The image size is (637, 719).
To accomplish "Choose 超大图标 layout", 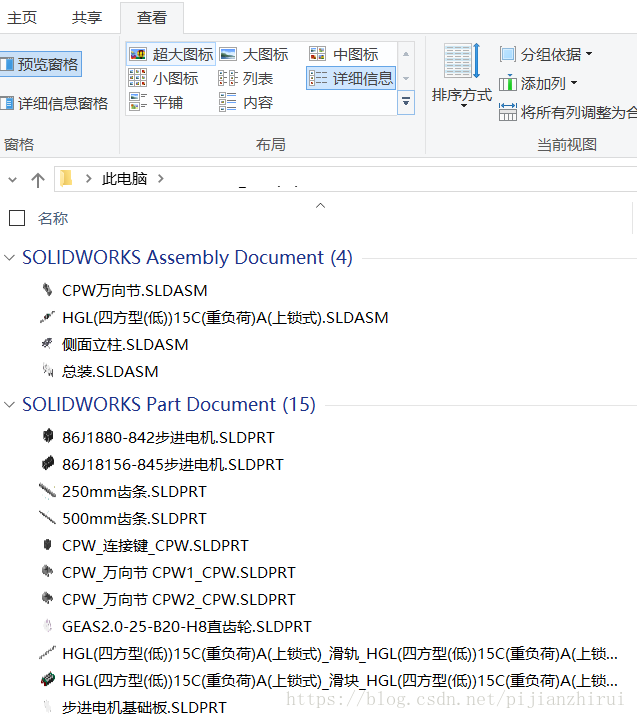I will 171,55.
